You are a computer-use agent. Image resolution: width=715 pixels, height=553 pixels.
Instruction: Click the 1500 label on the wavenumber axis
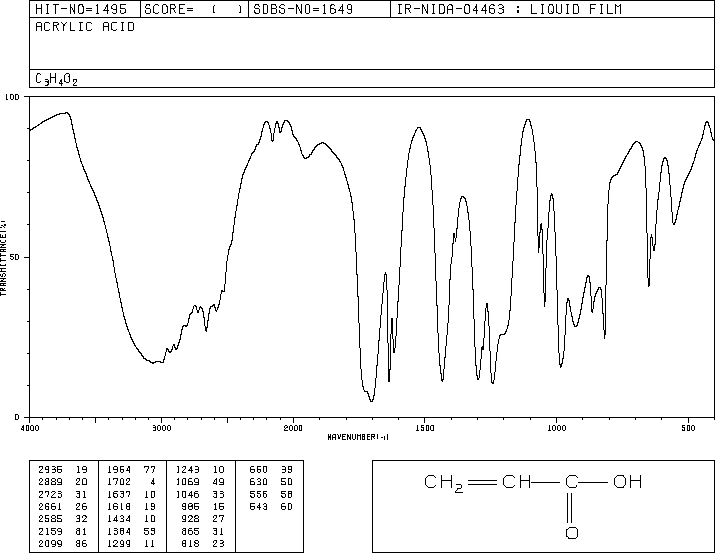(425, 428)
